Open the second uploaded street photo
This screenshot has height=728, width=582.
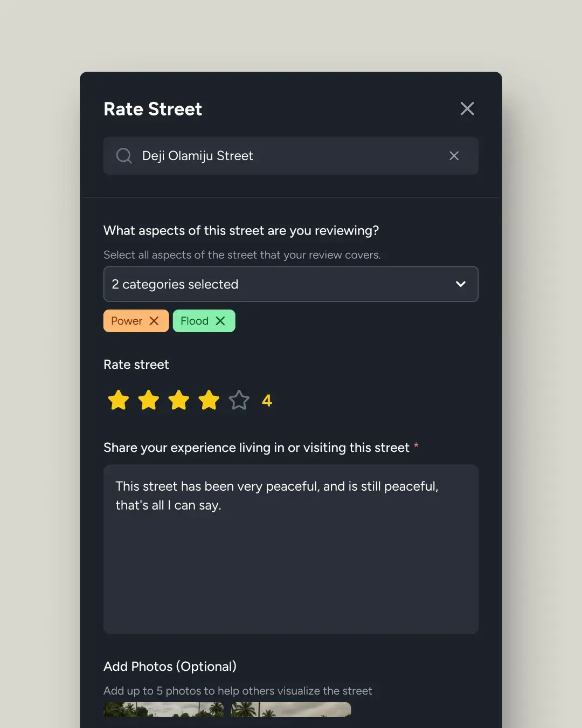pos(291,710)
